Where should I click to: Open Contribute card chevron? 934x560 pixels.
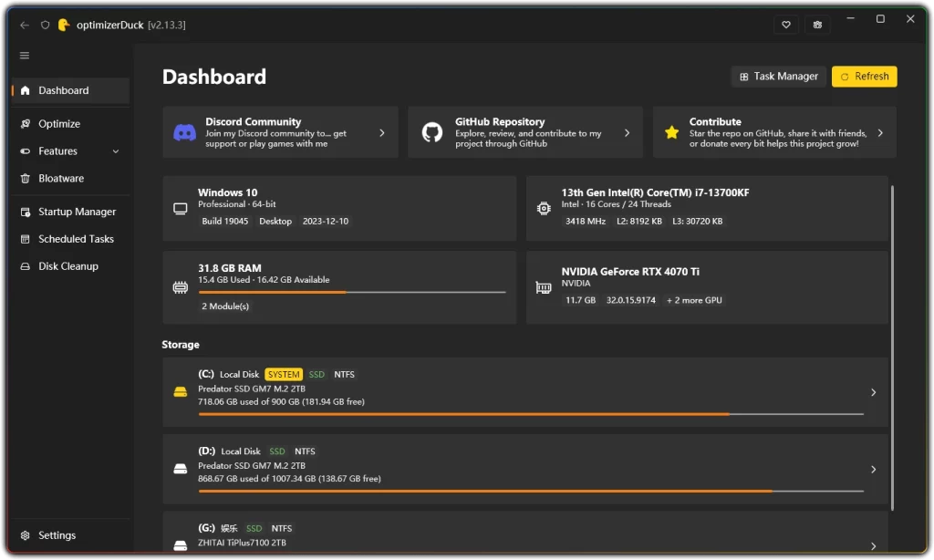click(880, 133)
